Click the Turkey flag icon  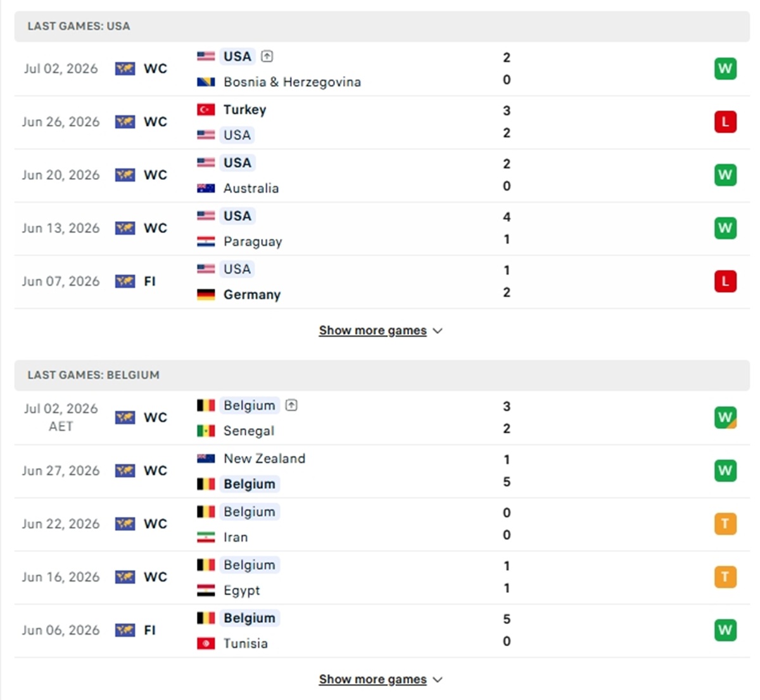206,110
